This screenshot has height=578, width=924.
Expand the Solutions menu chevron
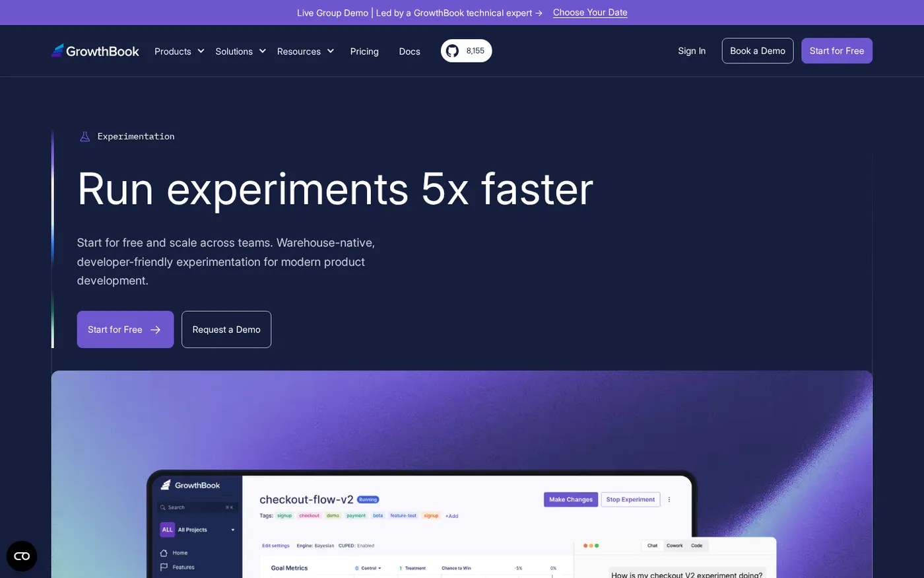pos(262,51)
